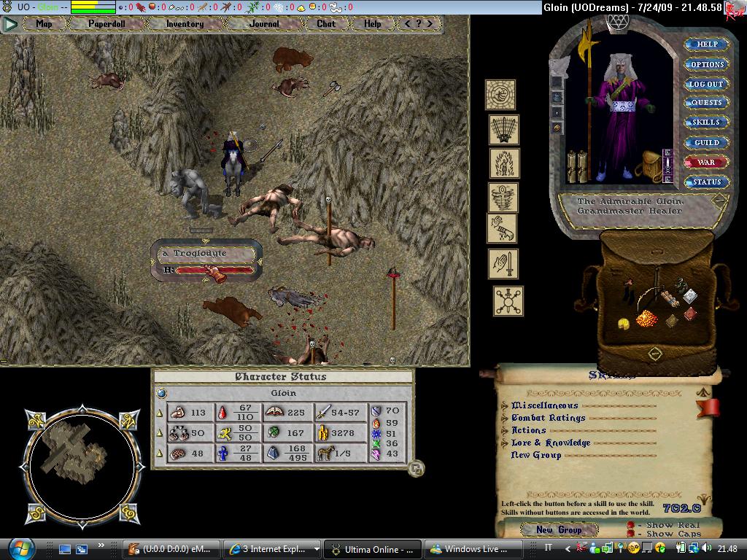Activate the bundle of arrows ability icon
The height and width of the screenshot is (560, 747).
click(x=503, y=130)
